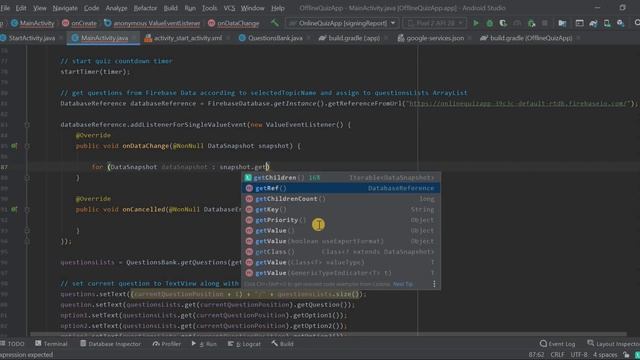
Task: Select getRef() completion suggestion
Action: pos(341,188)
